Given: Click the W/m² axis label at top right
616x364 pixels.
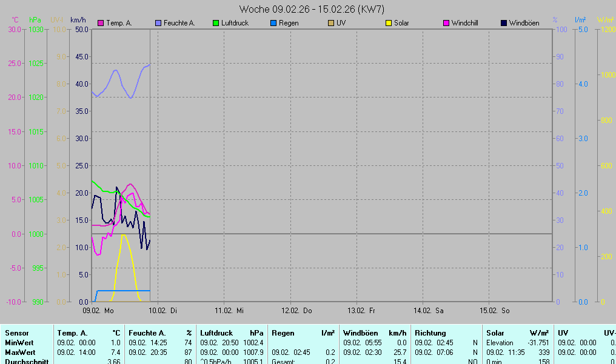Looking at the screenshot, I should pos(606,20).
